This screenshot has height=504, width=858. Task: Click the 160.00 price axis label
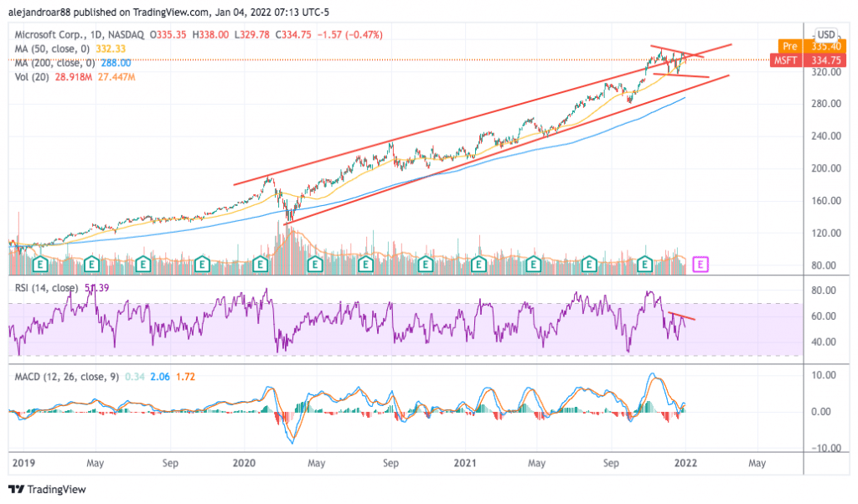pyautogui.click(x=826, y=201)
